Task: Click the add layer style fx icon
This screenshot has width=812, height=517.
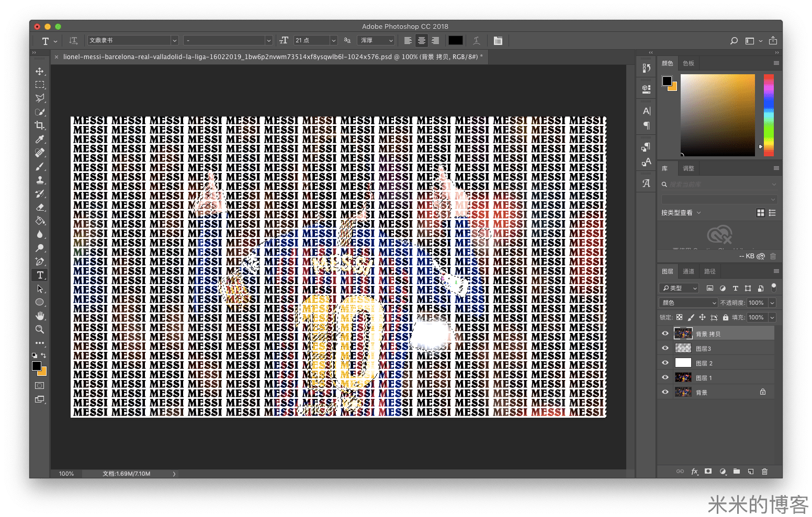Action: tap(694, 472)
